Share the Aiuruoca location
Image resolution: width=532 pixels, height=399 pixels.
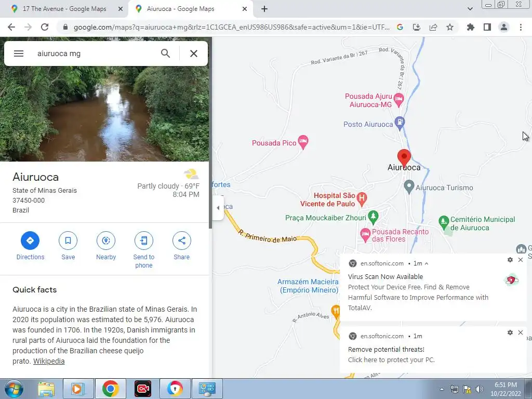(x=181, y=241)
